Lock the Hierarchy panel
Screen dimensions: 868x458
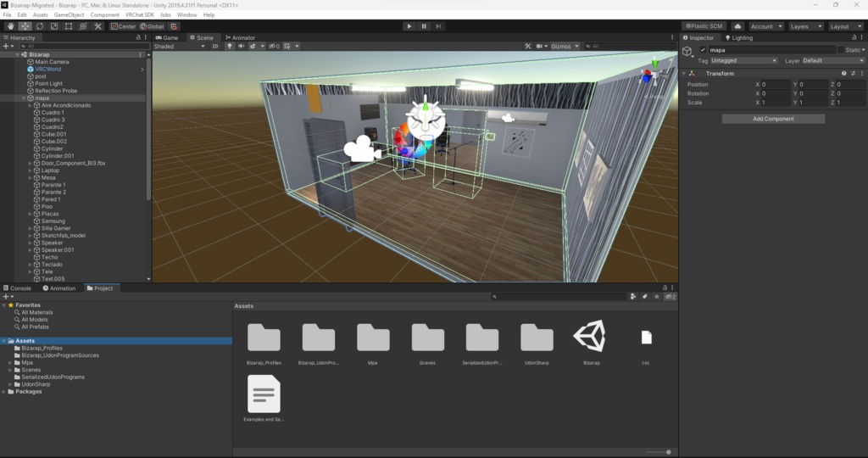[138, 37]
